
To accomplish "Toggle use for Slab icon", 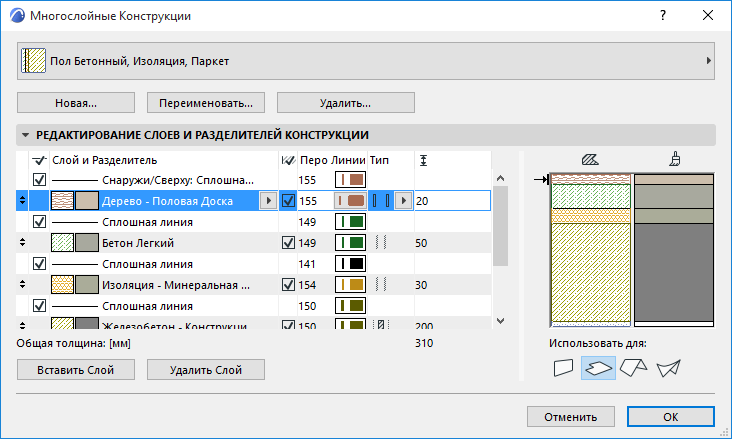I will [598, 368].
